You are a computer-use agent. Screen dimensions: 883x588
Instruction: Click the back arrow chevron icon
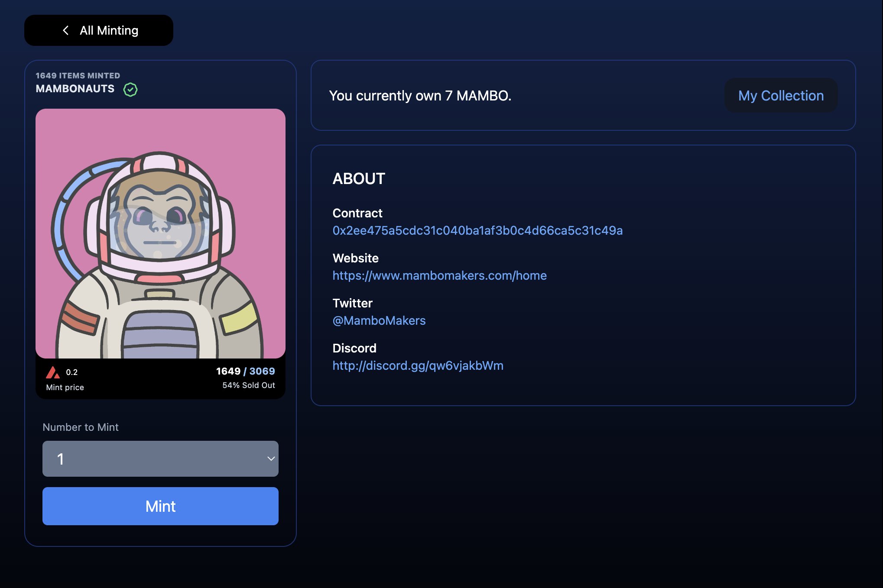point(66,30)
